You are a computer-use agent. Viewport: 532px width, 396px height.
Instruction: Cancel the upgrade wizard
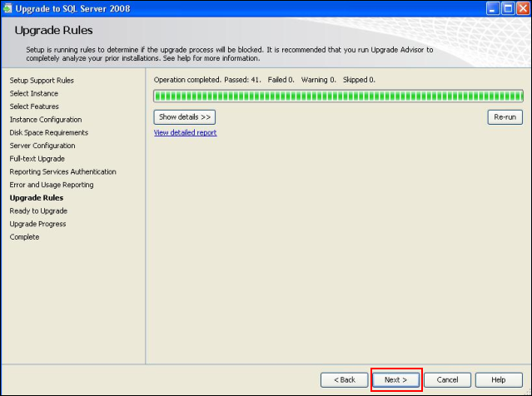tap(447, 379)
